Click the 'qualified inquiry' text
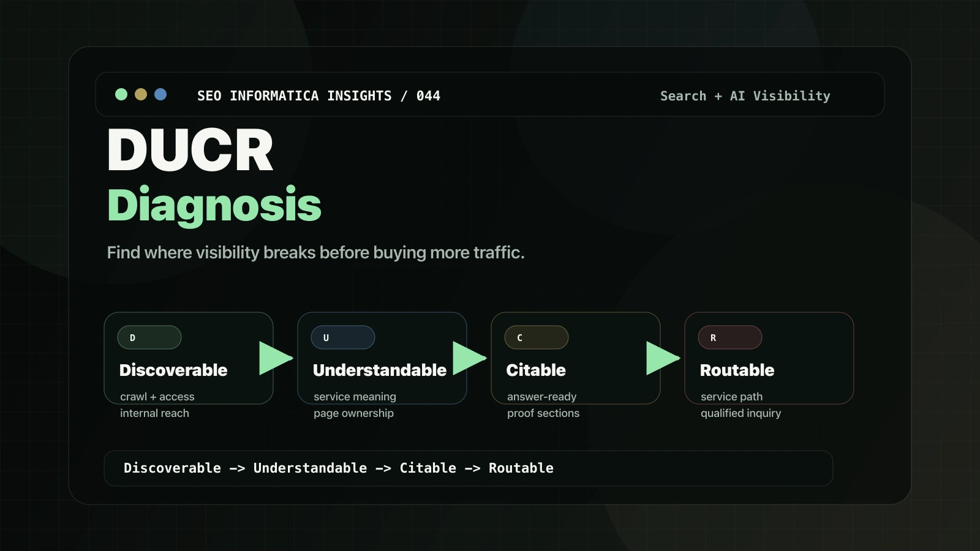This screenshot has height=551, width=980. 741,413
